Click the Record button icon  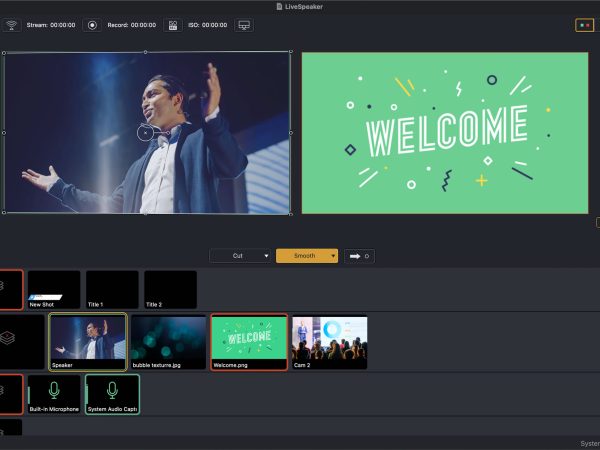pyautogui.click(x=92, y=25)
